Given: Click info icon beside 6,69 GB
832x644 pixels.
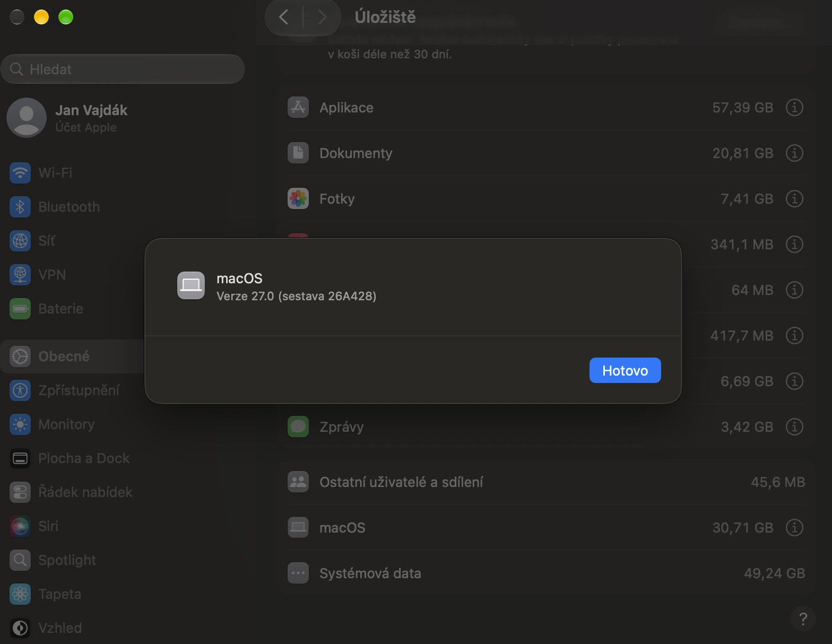Looking at the screenshot, I should [794, 381].
